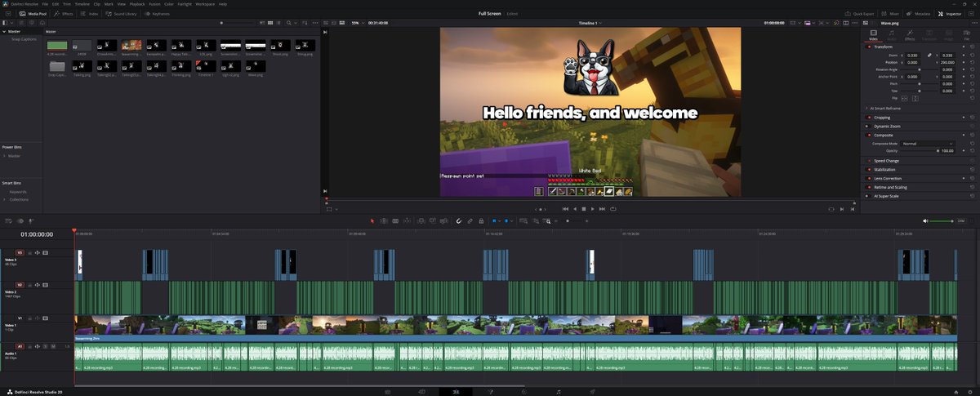The image size is (980, 396).
Task: Toggle the Inspector panel
Action: click(950, 14)
